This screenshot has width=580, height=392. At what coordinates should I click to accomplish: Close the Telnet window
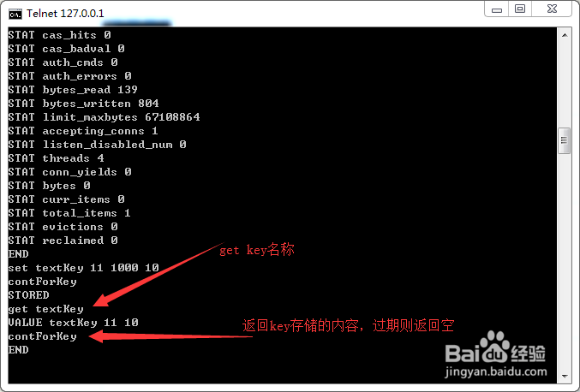click(x=552, y=9)
